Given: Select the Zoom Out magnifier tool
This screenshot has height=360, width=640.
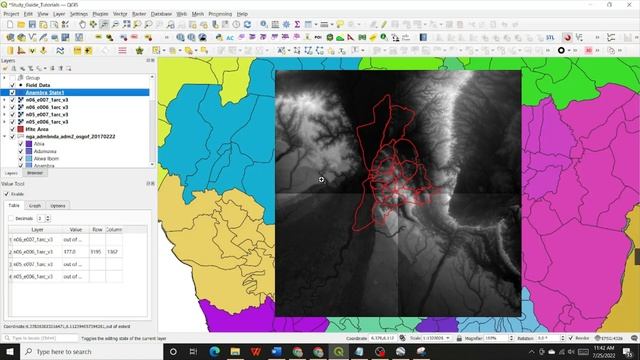Looking at the screenshot, I should pyautogui.click(x=115, y=24).
